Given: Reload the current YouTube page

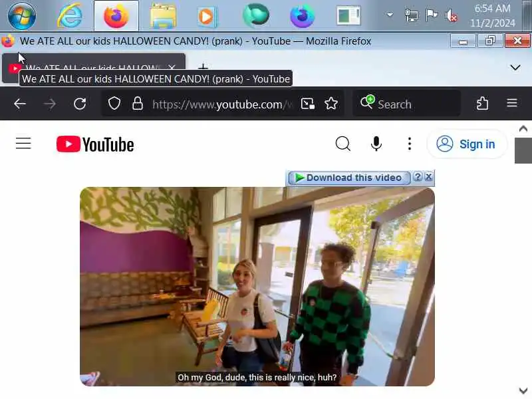Looking at the screenshot, I should point(80,104).
